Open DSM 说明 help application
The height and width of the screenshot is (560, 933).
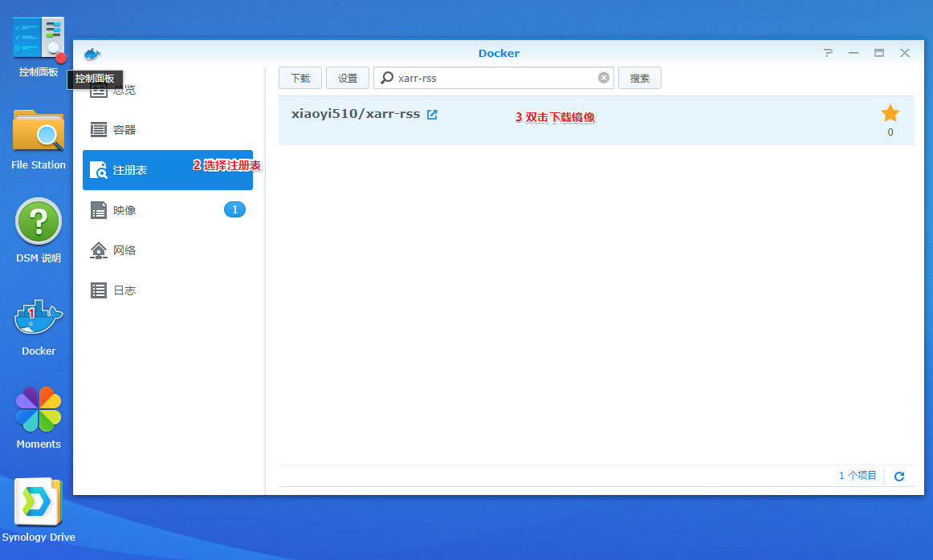pos(38,221)
